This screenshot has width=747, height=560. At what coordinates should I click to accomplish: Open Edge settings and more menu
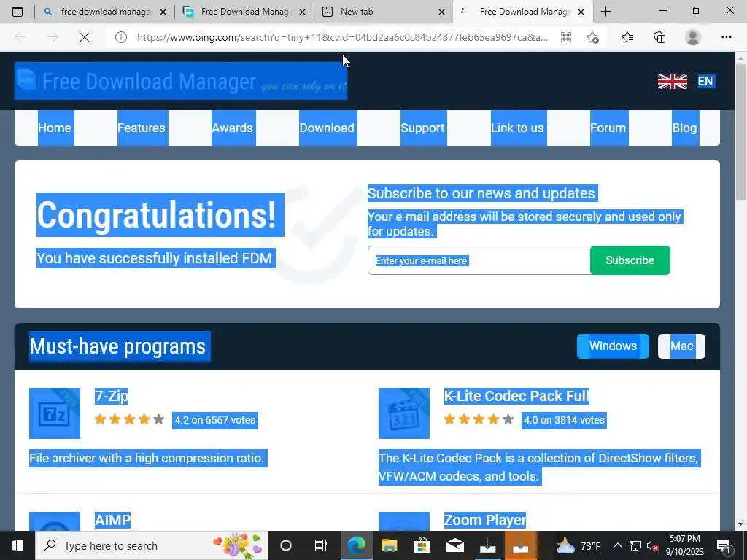[726, 37]
